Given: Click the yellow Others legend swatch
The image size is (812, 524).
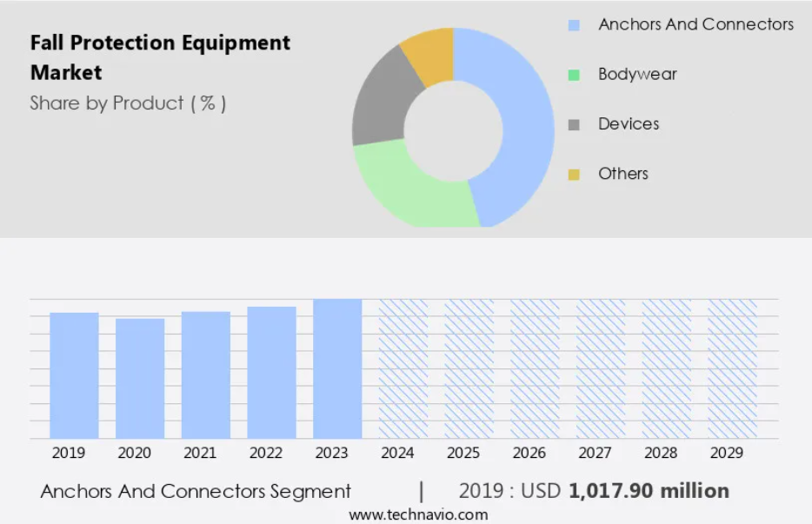Looking at the screenshot, I should 574,175.
